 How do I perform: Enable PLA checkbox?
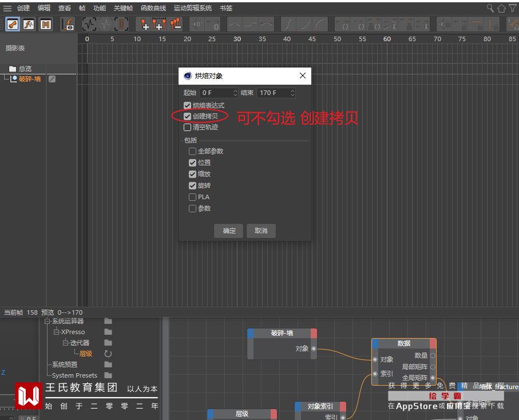pos(192,197)
